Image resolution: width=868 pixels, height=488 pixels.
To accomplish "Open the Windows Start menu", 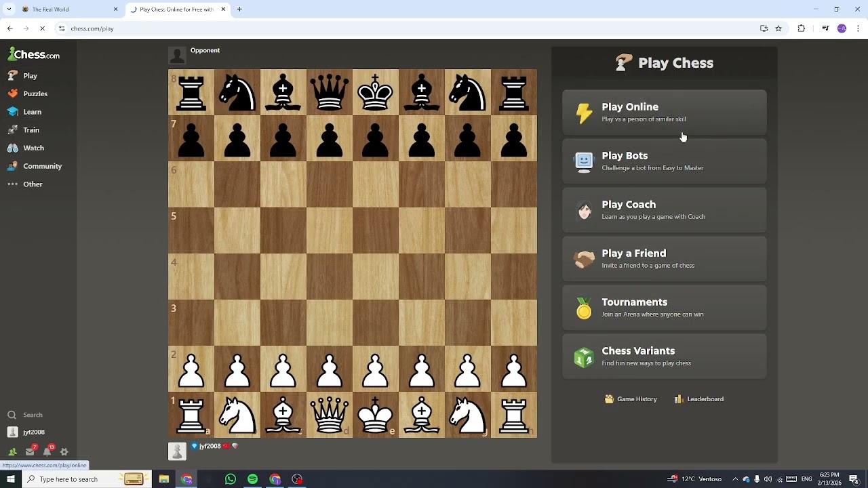I will point(11,479).
